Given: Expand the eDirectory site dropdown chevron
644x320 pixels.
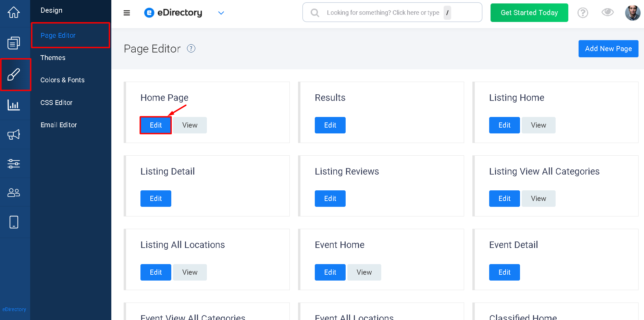Looking at the screenshot, I should pyautogui.click(x=221, y=13).
